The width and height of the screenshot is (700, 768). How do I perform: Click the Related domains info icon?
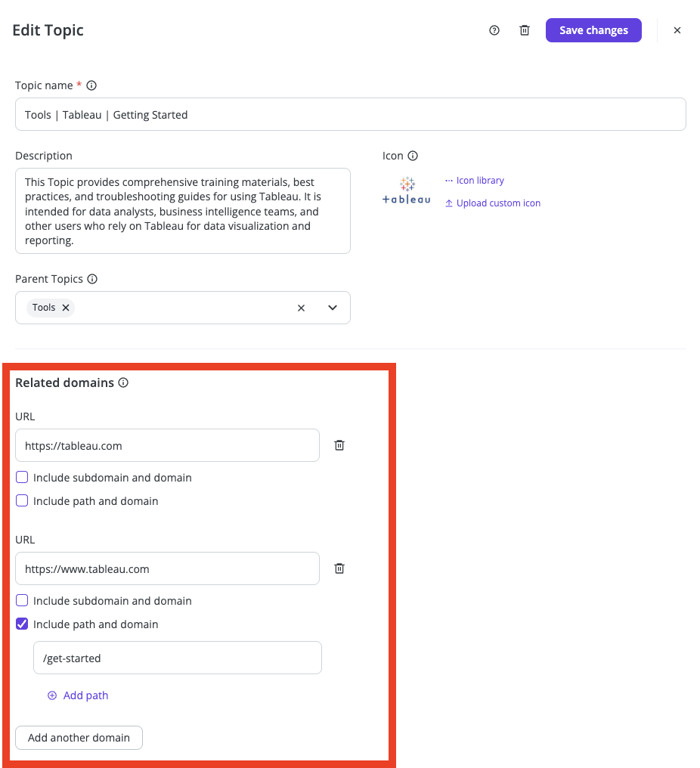[x=123, y=382]
